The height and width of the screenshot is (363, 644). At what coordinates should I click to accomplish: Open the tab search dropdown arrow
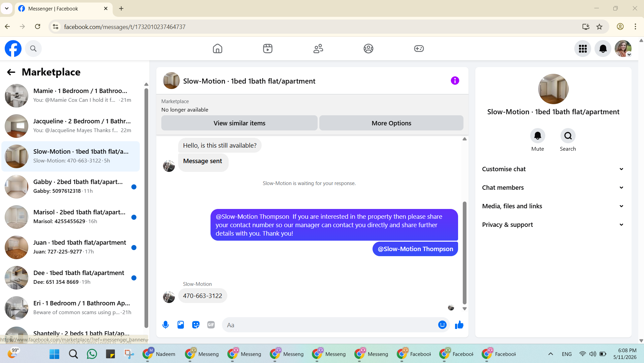[7, 8]
